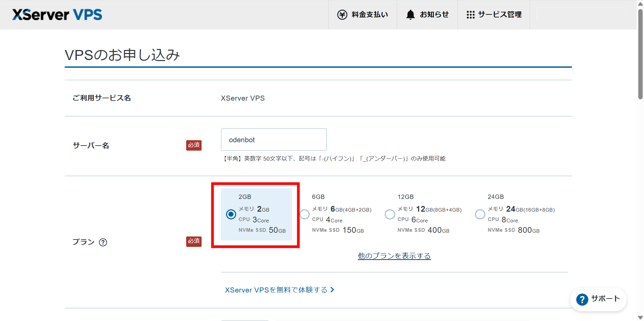
Task: Click the notification bell icon
Action: tap(410, 15)
